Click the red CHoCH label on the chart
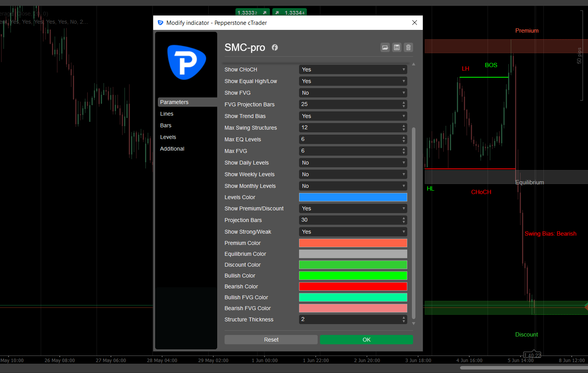The width and height of the screenshot is (588, 373). 481,192
